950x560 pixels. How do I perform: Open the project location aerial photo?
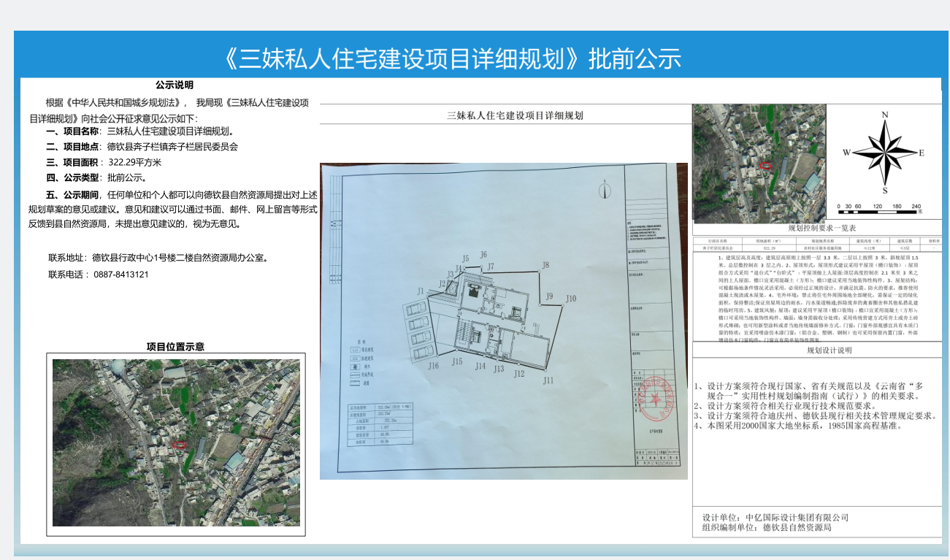pyautogui.click(x=176, y=442)
